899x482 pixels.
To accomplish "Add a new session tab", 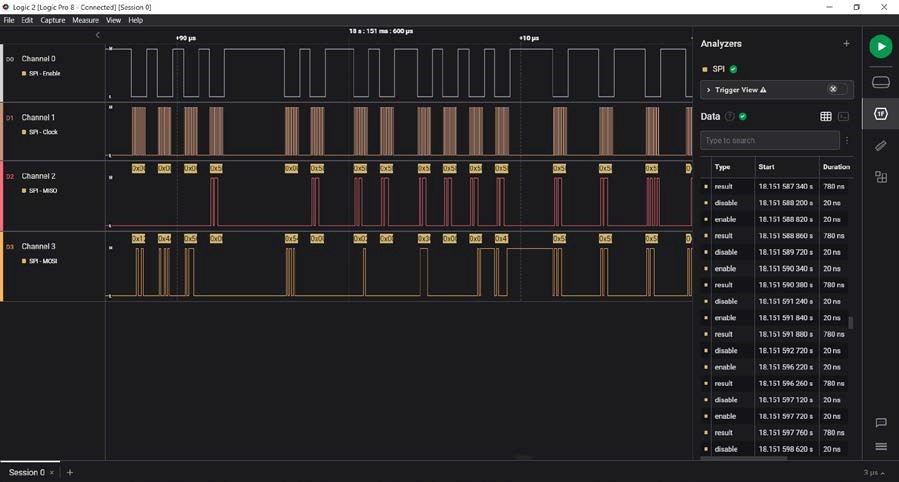I will tap(69, 472).
